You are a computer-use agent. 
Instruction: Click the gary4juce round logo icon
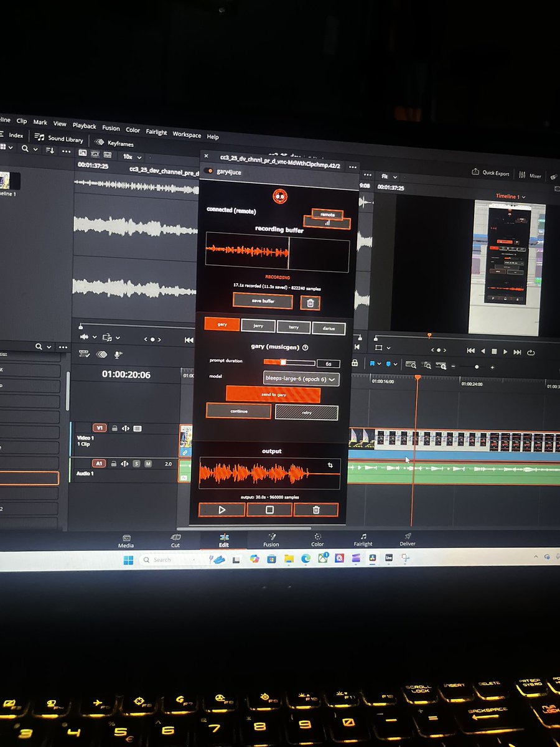[x=280, y=196]
